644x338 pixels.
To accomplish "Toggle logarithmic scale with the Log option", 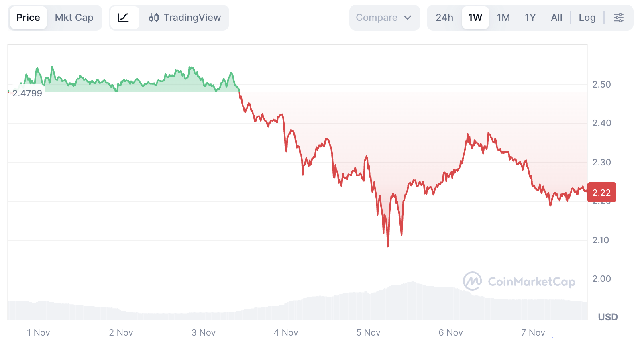I will 587,18.
